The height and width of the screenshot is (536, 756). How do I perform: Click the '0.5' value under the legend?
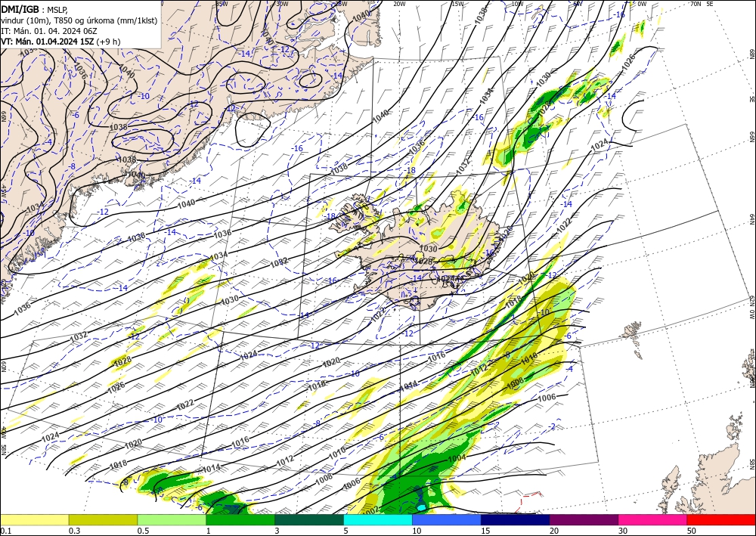pos(143,531)
